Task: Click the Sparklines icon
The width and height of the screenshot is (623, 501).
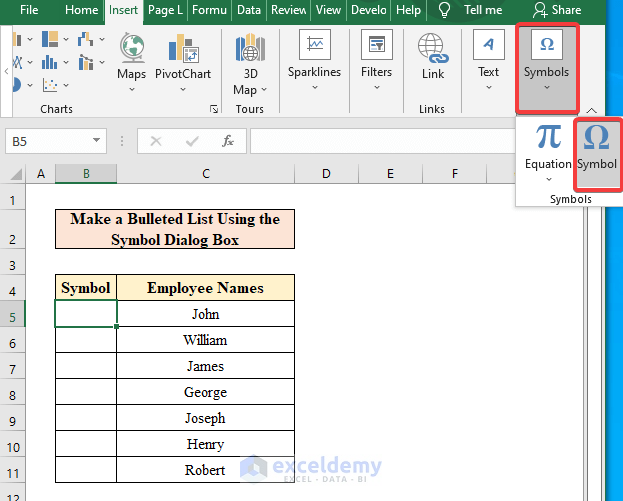Action: 315,44
